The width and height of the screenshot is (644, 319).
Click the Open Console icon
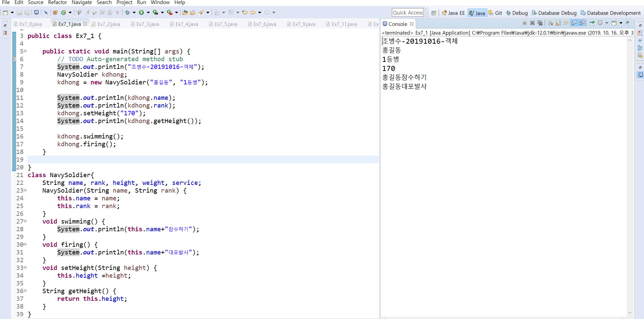pos(614,23)
